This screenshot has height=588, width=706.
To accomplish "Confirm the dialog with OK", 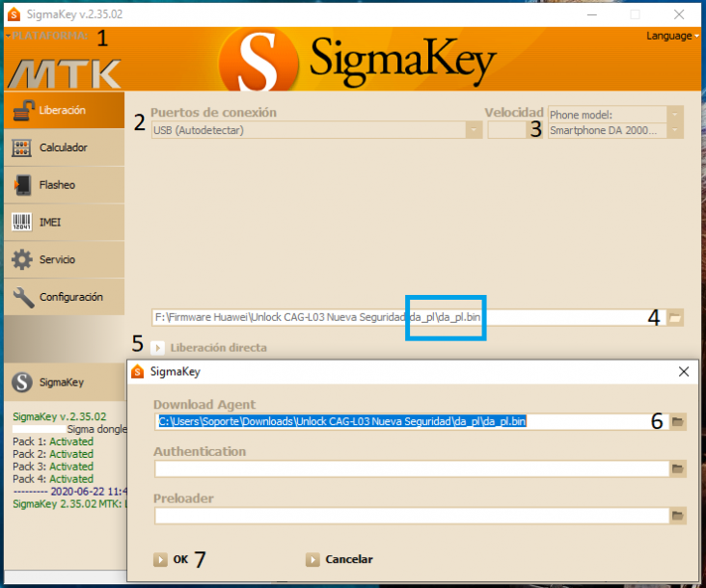I will pos(171,559).
